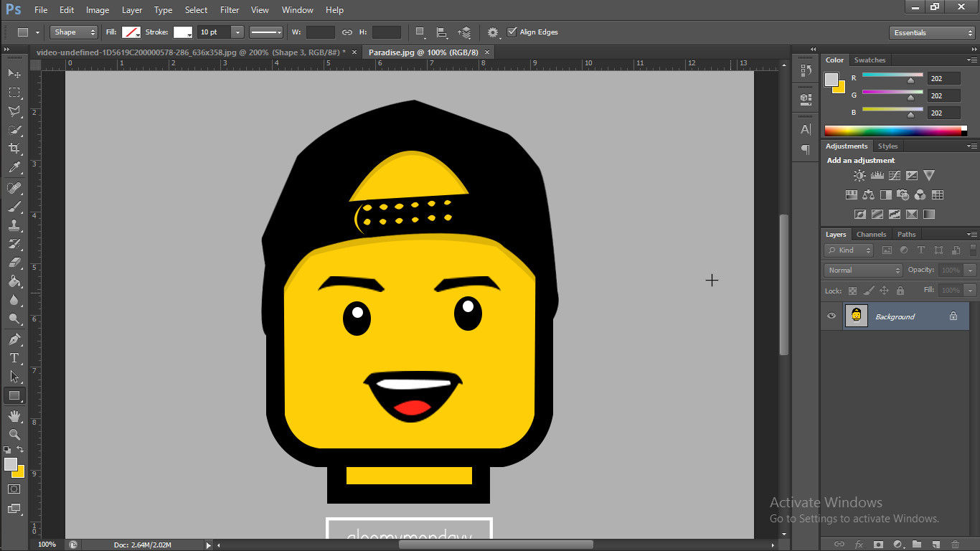980x551 pixels.
Task: Switch to the Swatches tab
Action: point(870,60)
